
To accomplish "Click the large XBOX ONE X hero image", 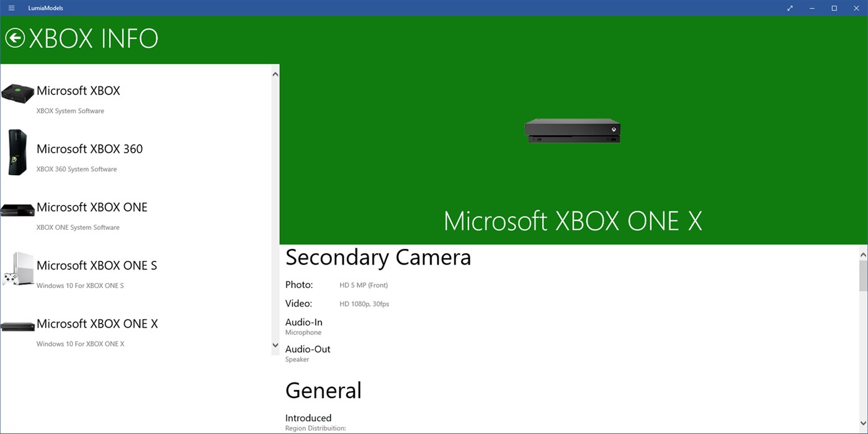I will point(572,130).
